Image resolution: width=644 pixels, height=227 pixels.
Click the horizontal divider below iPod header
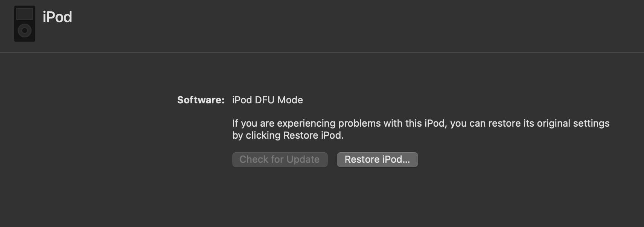[322, 53]
